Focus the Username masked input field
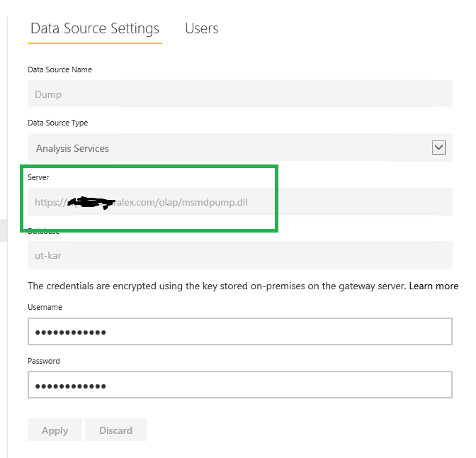The width and height of the screenshot is (476, 458). click(x=240, y=332)
